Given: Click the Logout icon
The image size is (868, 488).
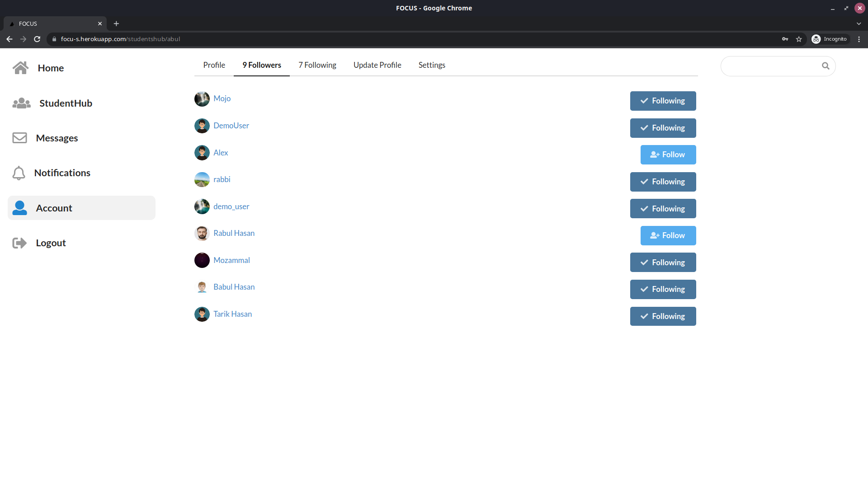Looking at the screenshot, I should coord(19,243).
